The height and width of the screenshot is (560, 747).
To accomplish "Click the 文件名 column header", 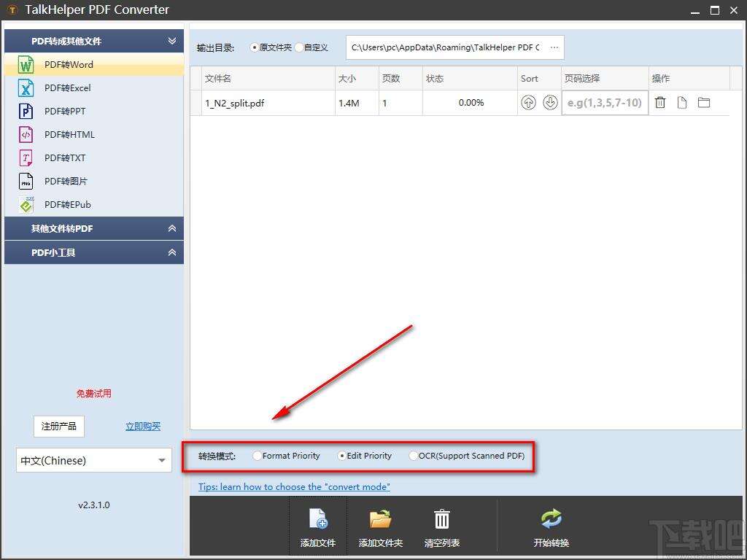I will click(269, 78).
